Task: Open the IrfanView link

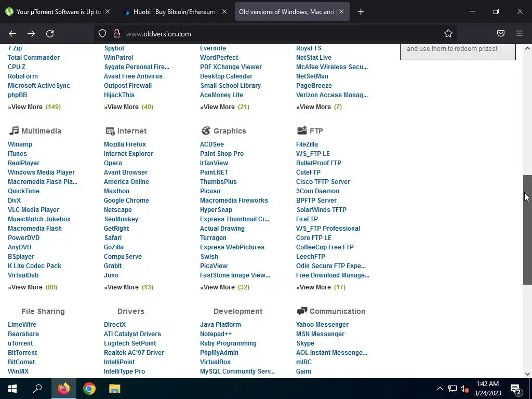Action: [x=214, y=163]
